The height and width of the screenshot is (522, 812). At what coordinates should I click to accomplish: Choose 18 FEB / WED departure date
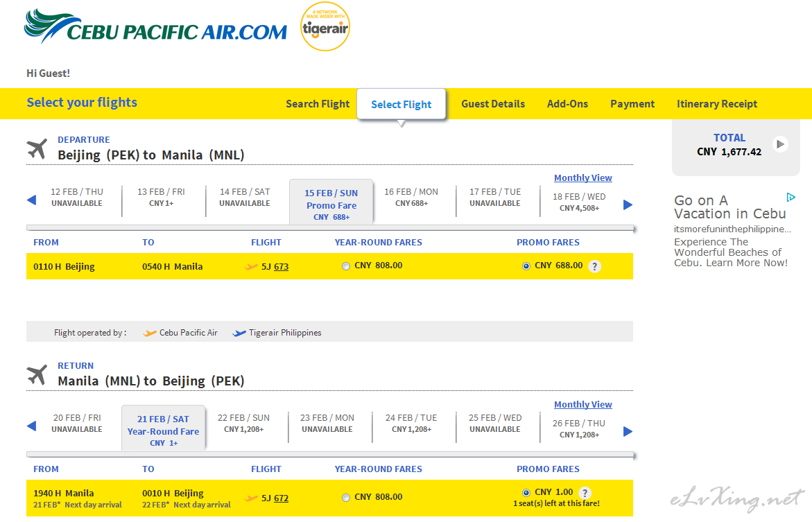tap(579, 202)
